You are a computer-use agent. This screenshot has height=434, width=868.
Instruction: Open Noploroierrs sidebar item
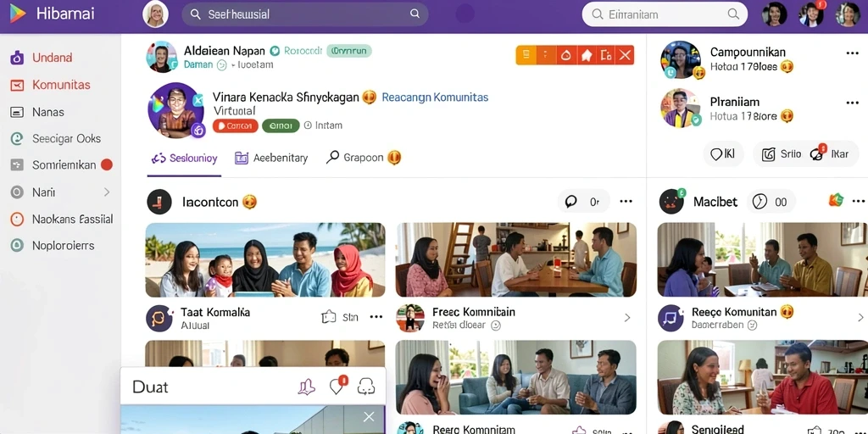pyautogui.click(x=63, y=245)
